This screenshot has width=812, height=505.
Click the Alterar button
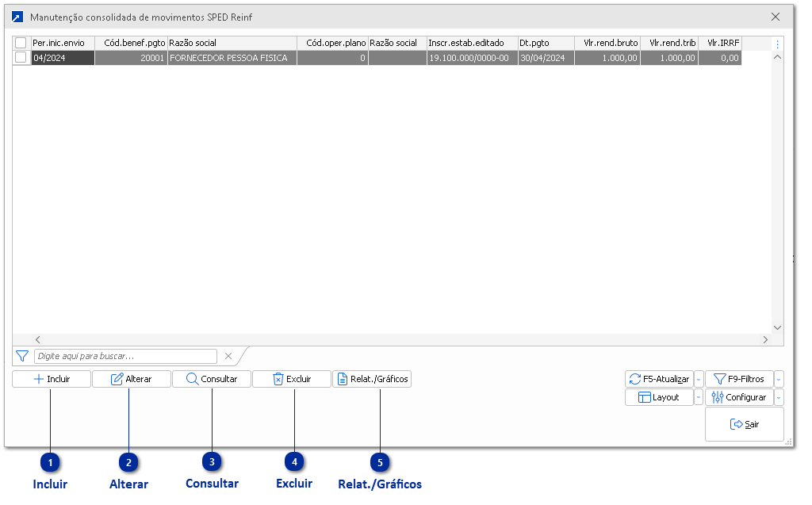click(132, 379)
